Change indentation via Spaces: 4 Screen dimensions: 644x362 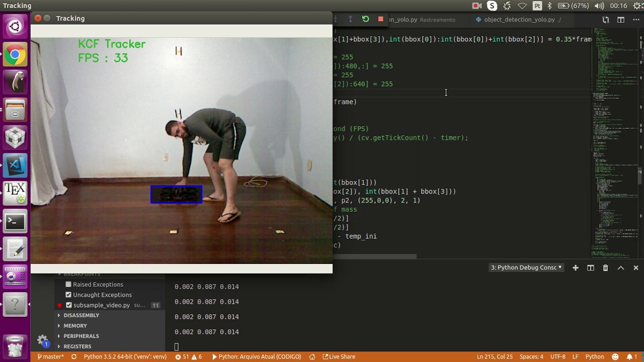tap(531, 357)
